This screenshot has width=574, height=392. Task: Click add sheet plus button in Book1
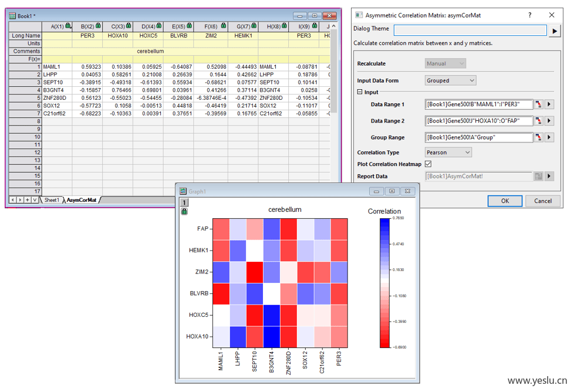coord(27,200)
